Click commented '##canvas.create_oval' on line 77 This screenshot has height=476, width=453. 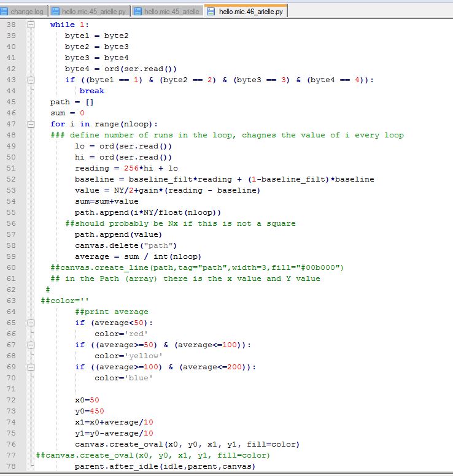point(153,455)
